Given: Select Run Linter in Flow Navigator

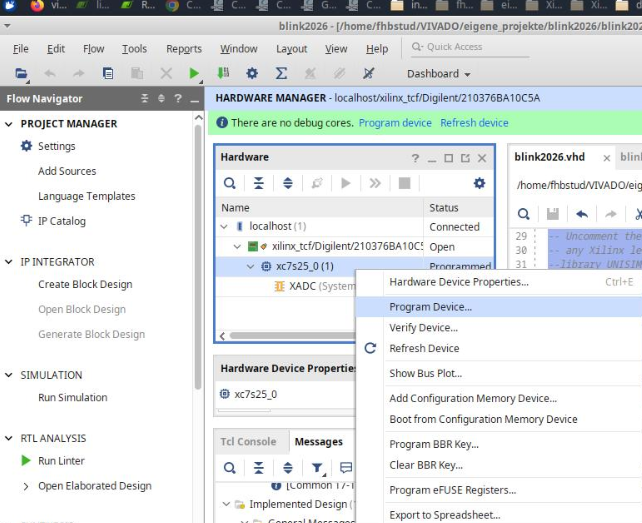Looking at the screenshot, I should (61, 461).
